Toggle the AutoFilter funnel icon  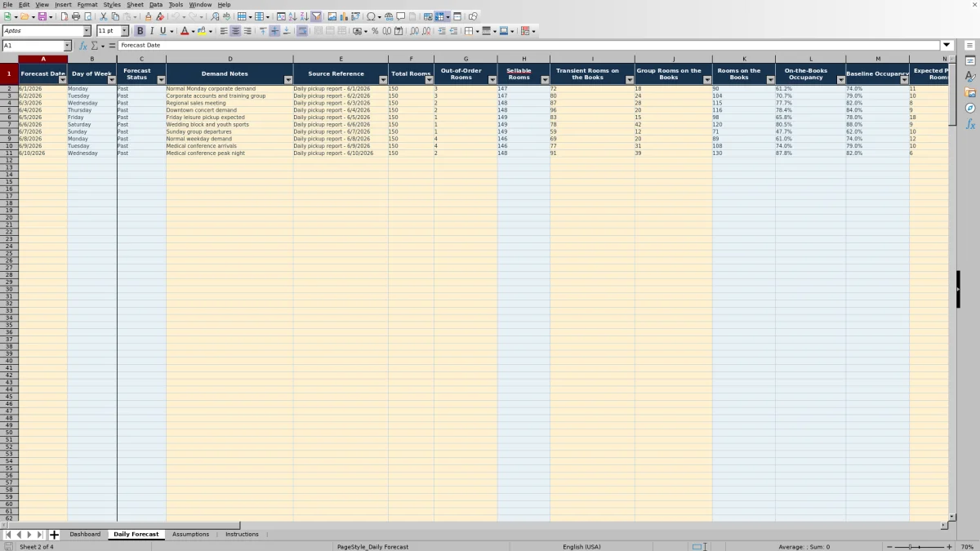[x=316, y=16]
